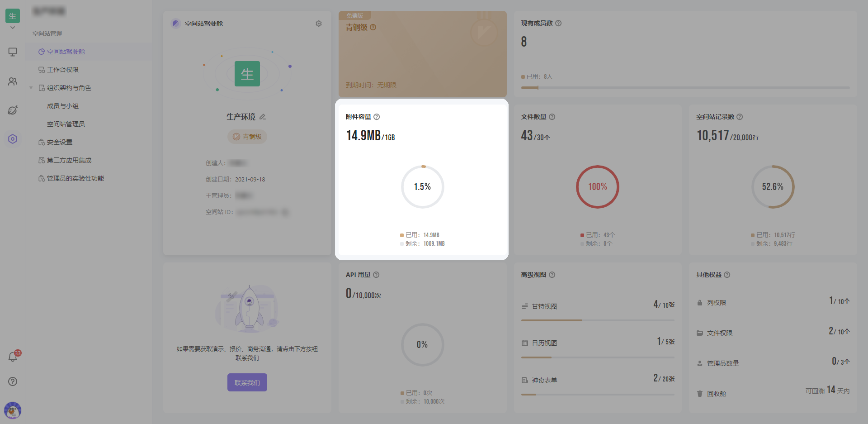Open the workbench monitor icon in sidebar
The image size is (868, 424).
pos(13,52)
